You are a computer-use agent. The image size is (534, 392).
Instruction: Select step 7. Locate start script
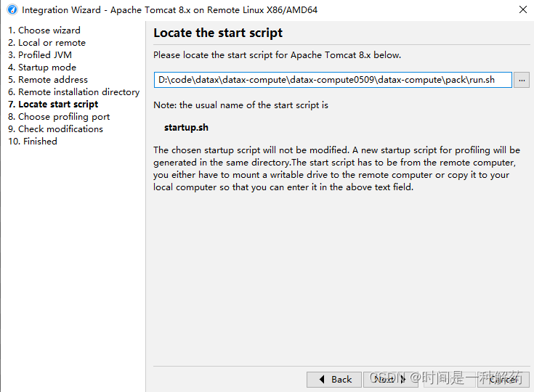[x=53, y=104]
